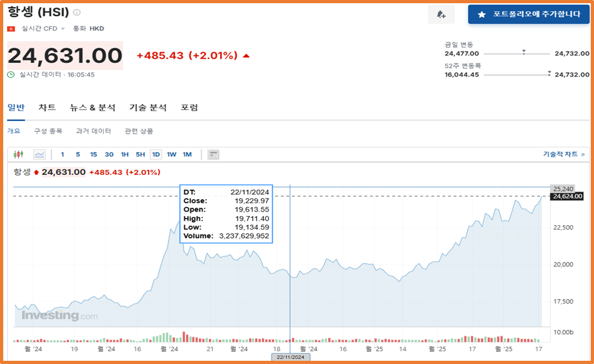Screen dimensions: 594x364
Task: Click the small red up arrow beside chart title 항셍
Action: 37,172
